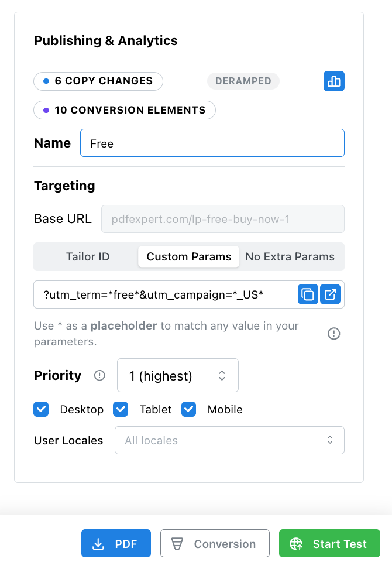392x569 pixels.
Task: Click the 10 CONVERSION ELEMENTS badge
Action: click(x=124, y=110)
